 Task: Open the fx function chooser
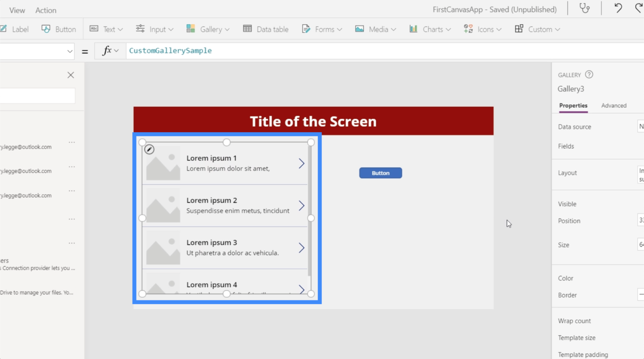coord(110,51)
